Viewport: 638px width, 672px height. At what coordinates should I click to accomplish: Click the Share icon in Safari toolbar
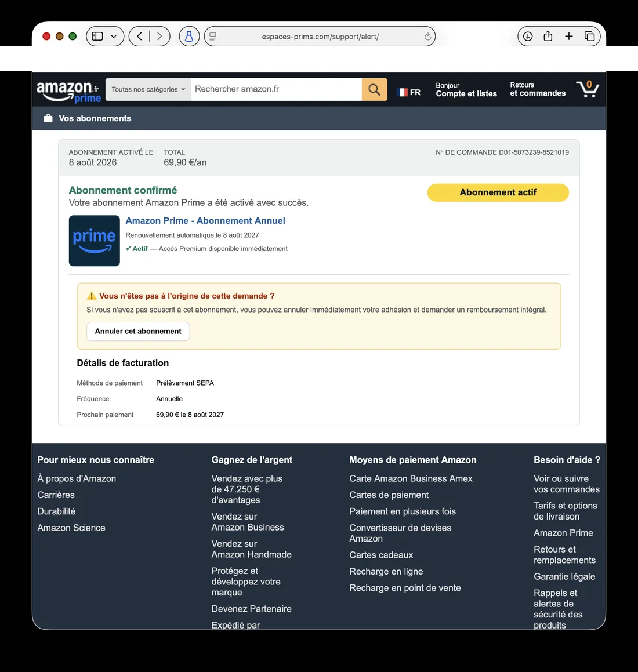point(548,36)
